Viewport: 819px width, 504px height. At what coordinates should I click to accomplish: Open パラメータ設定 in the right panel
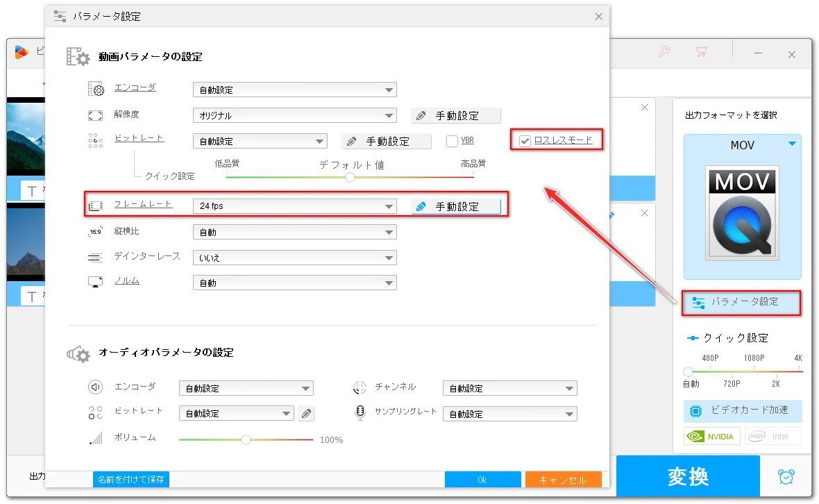point(742,303)
